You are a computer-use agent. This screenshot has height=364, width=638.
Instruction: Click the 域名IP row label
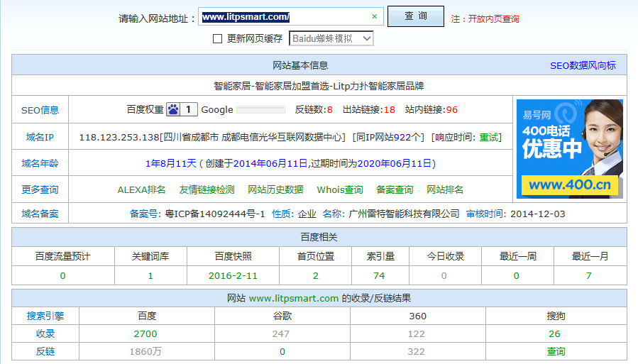click(40, 137)
